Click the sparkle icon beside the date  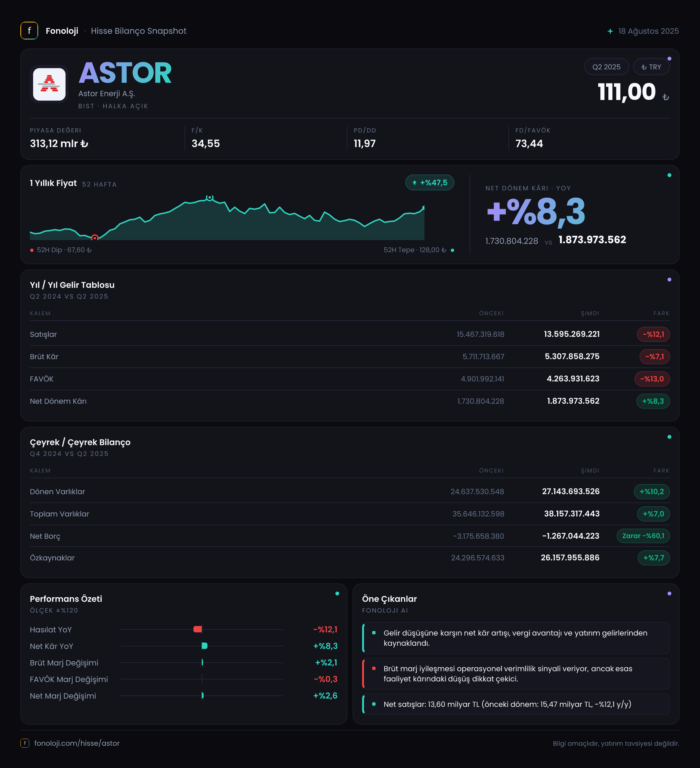click(x=610, y=31)
